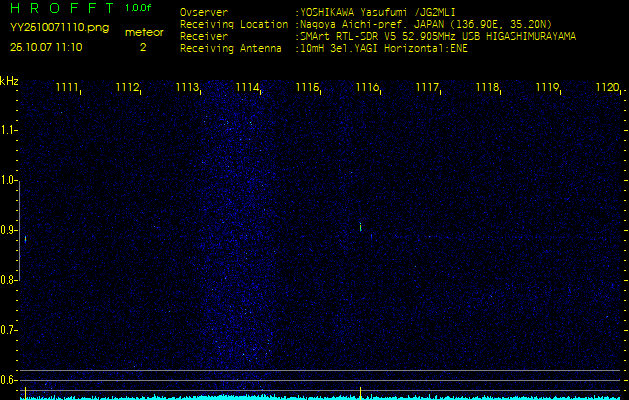Click the white vertical range bar beside 0.9 kHz
This screenshot has height=400, width=629.
click(x=19, y=231)
